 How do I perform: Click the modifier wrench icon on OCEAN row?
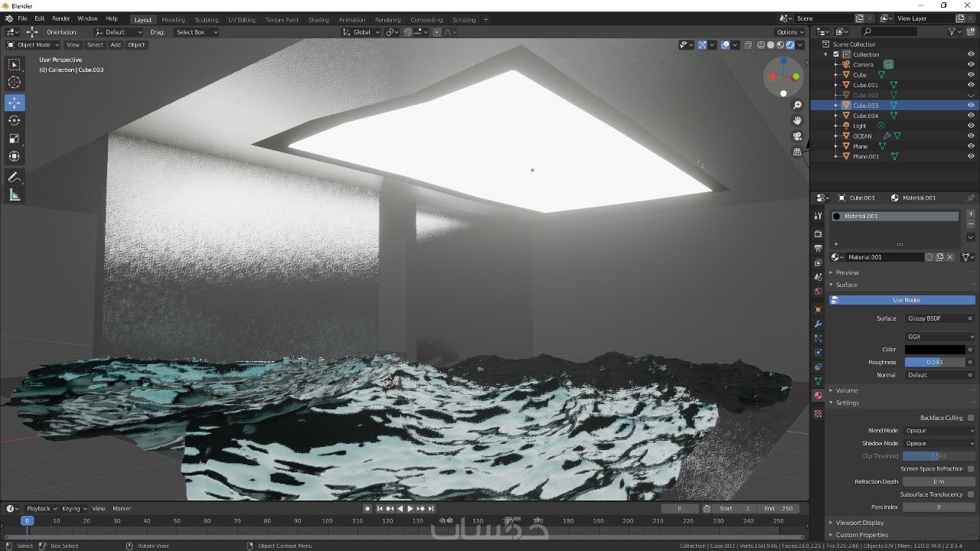tap(887, 136)
